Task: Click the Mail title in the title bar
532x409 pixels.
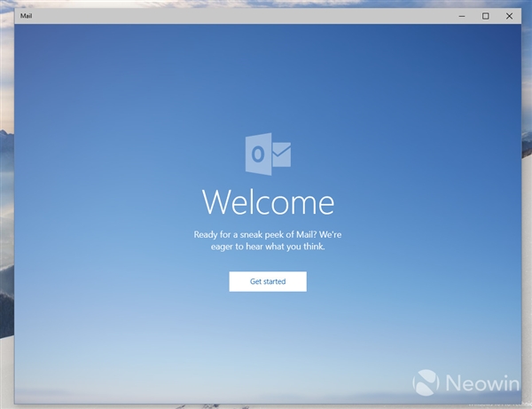Action: (27, 16)
